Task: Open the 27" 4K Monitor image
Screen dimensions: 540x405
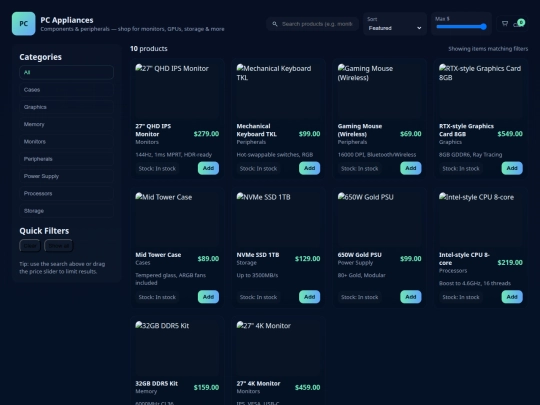Action: coord(278,349)
